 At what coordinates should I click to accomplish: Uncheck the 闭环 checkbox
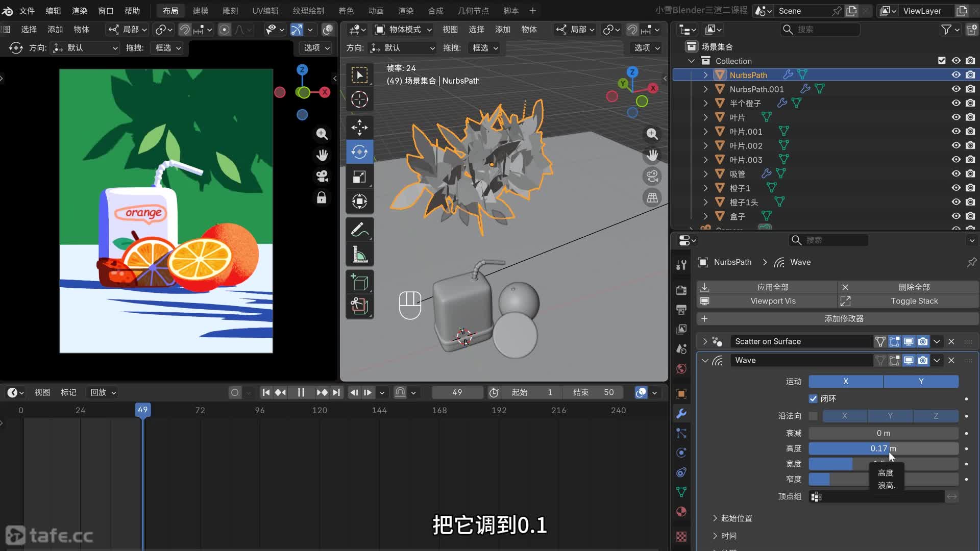point(813,398)
